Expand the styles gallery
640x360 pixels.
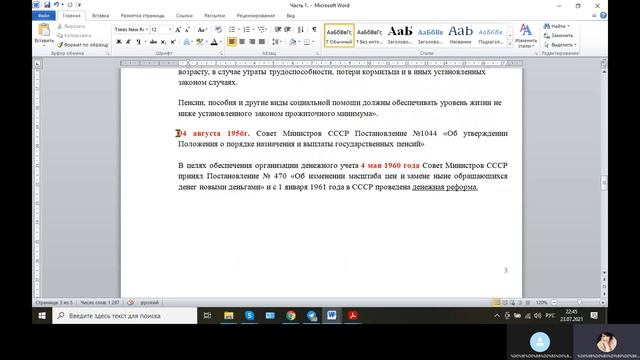tap(510, 44)
